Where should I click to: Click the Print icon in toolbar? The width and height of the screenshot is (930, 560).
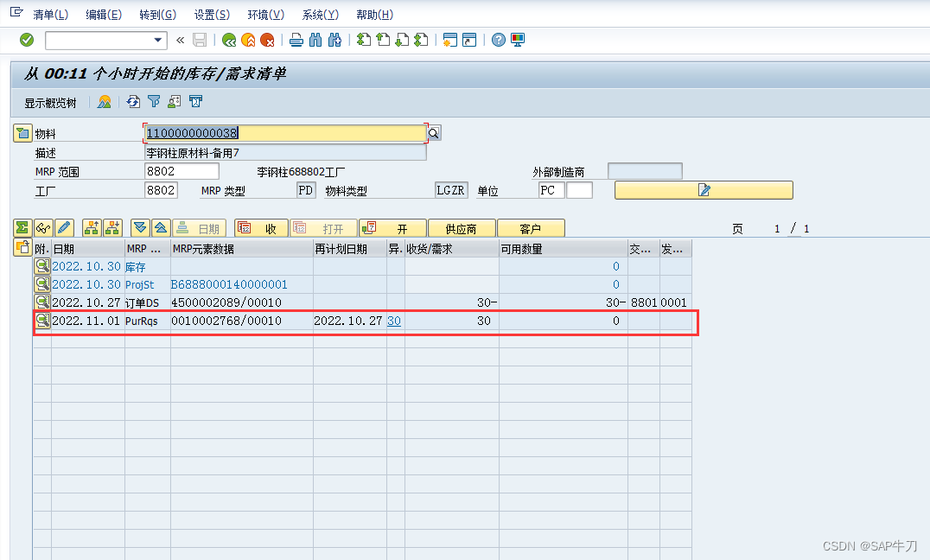[296, 40]
